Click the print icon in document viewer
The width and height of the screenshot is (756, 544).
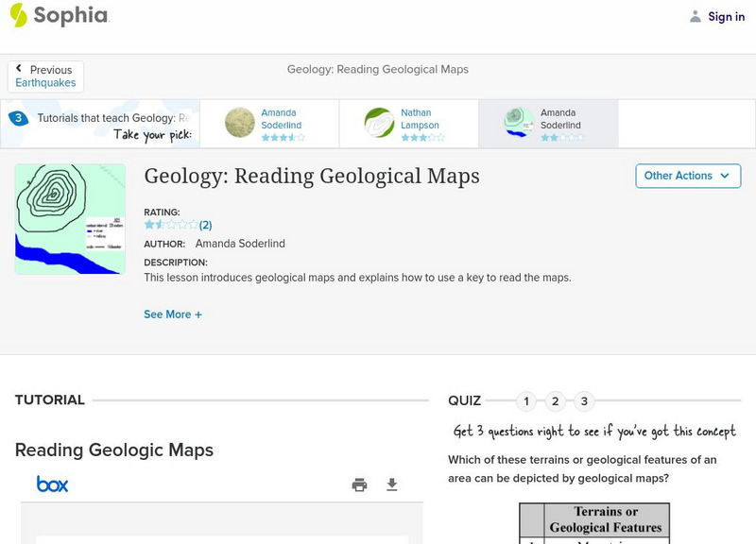359,484
